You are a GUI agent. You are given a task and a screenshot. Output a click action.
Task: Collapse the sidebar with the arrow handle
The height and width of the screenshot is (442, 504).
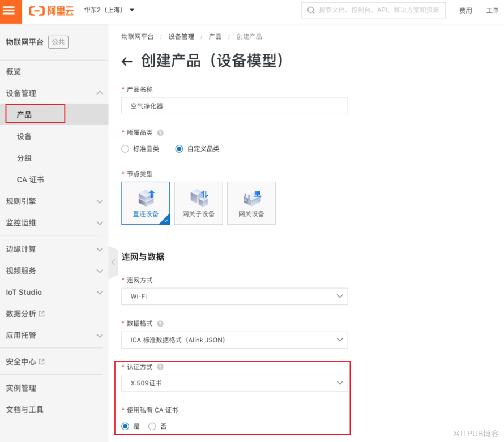point(113,263)
